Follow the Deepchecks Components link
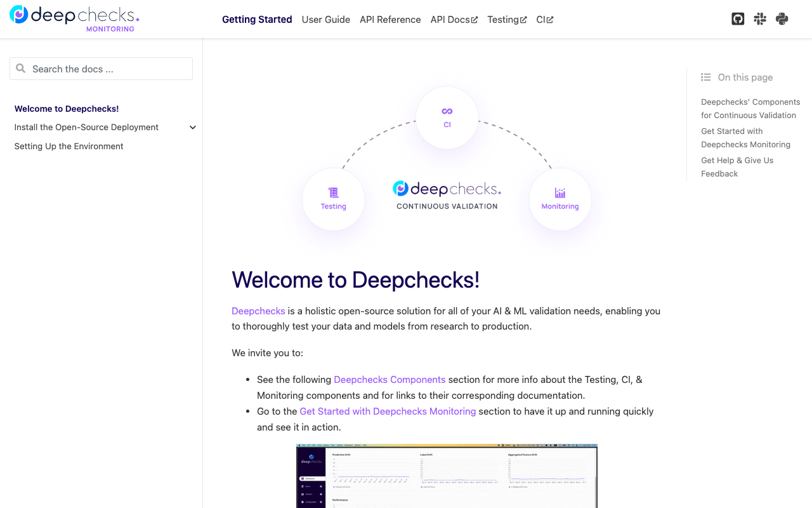The width and height of the screenshot is (812, 508). click(x=390, y=380)
